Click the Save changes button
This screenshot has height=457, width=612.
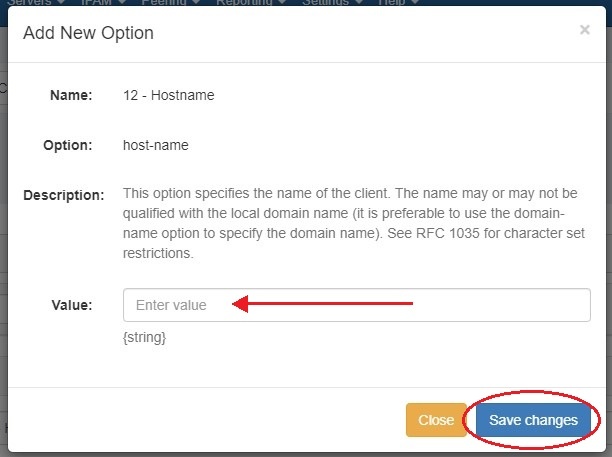point(533,420)
